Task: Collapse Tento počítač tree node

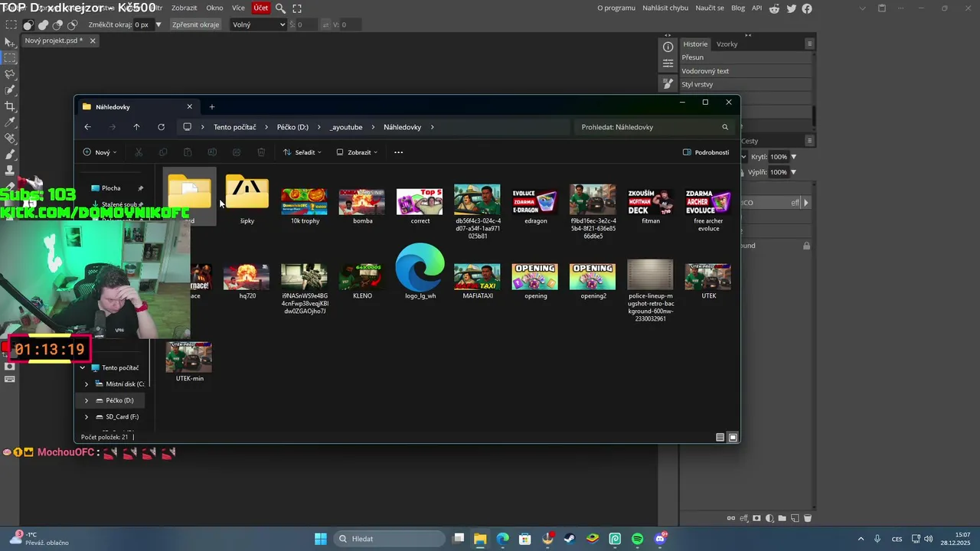Action: click(x=83, y=368)
